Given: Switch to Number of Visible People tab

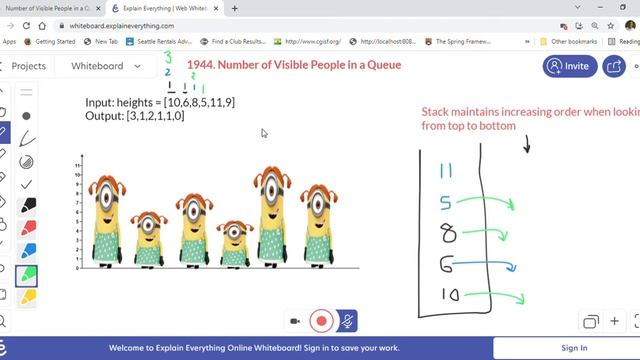Looking at the screenshot, I should click(x=47, y=9).
